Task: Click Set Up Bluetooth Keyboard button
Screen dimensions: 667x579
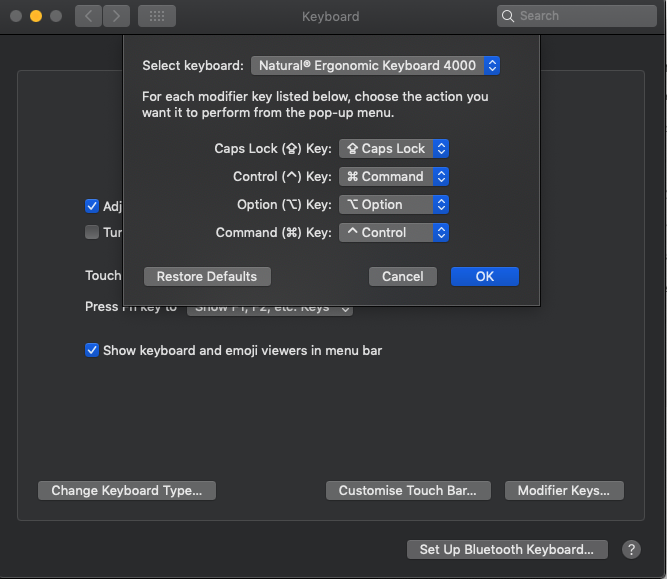Action: (507, 549)
